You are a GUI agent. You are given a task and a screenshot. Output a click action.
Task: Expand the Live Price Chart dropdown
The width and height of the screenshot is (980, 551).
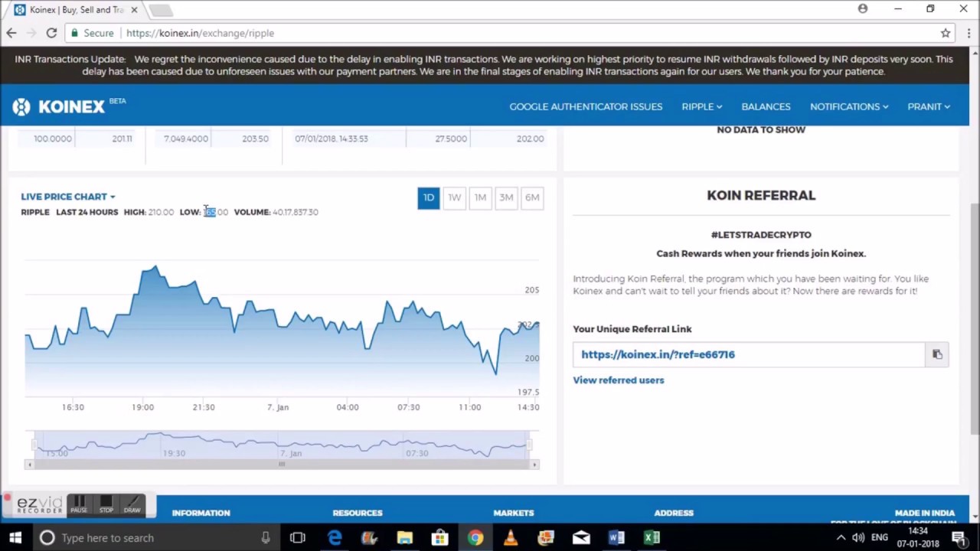tap(68, 197)
